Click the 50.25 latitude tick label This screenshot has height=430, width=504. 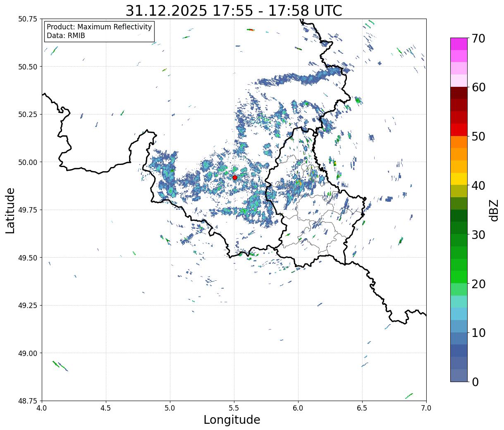pyautogui.click(x=28, y=115)
